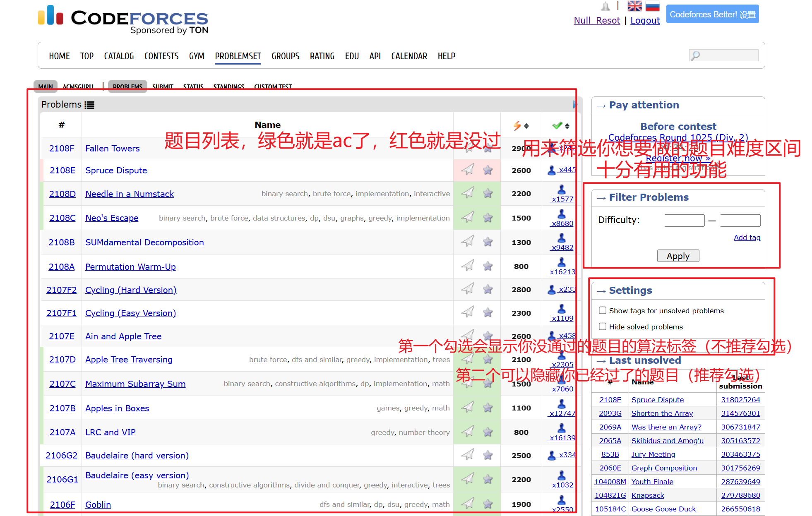Click the list view icon beside Problems header
The image size is (812, 516).
[x=89, y=105]
